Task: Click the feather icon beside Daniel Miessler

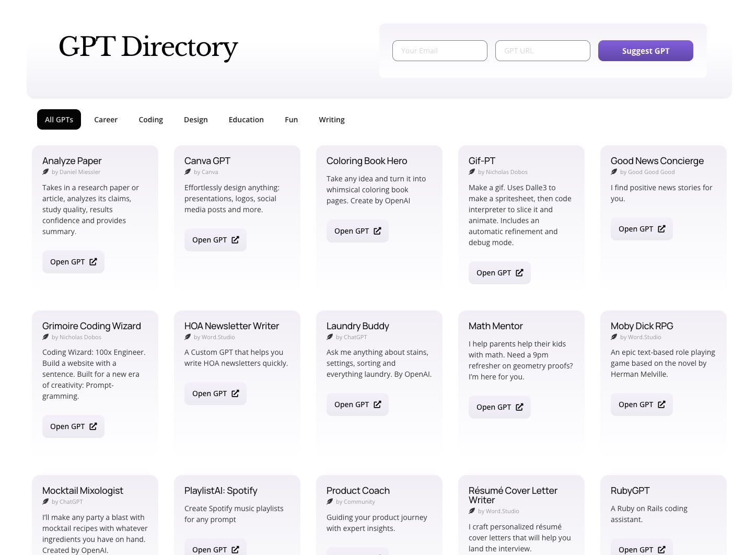Action: pyautogui.click(x=45, y=171)
